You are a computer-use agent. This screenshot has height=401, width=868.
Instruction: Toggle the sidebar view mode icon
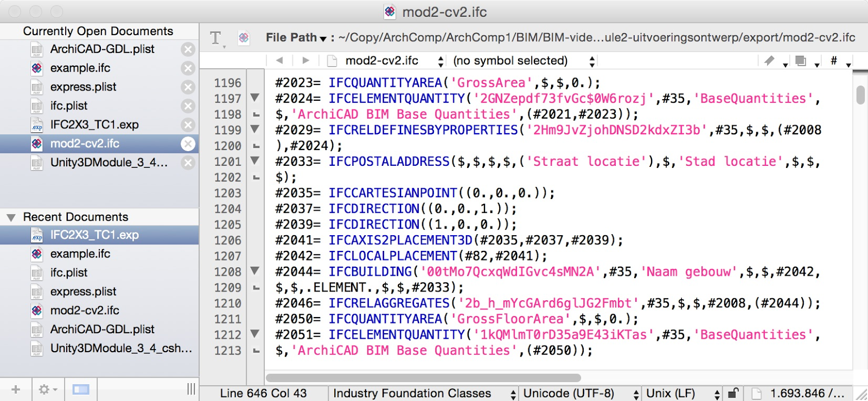81,389
